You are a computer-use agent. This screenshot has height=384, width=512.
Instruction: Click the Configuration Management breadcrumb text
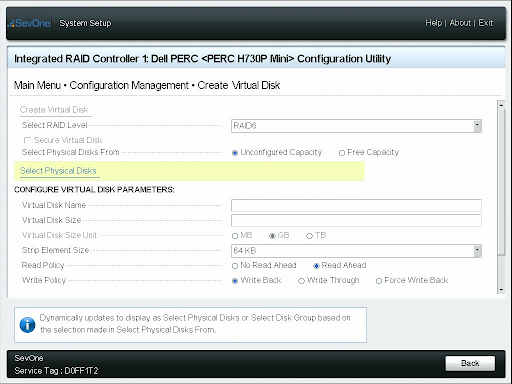point(129,85)
